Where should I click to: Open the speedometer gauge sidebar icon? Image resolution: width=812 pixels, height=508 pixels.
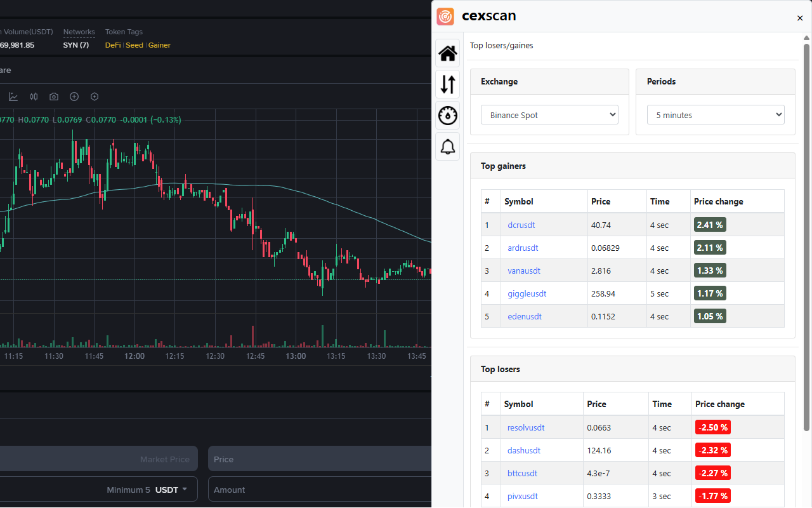[x=448, y=116]
